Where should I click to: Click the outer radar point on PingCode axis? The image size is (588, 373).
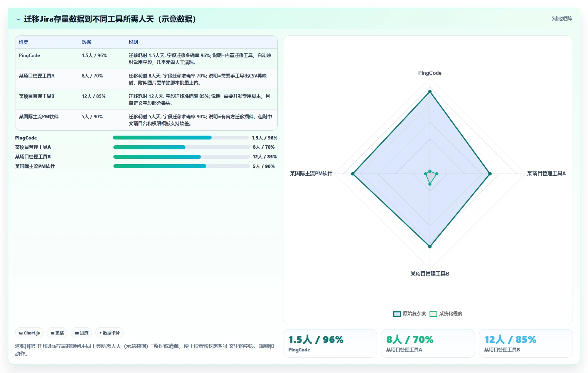430,91
